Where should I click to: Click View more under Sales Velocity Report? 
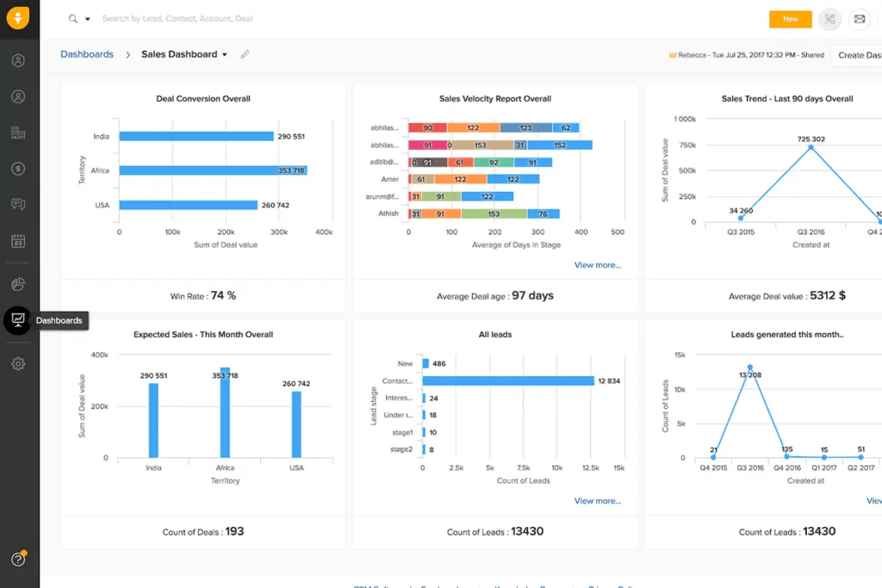tap(598, 265)
